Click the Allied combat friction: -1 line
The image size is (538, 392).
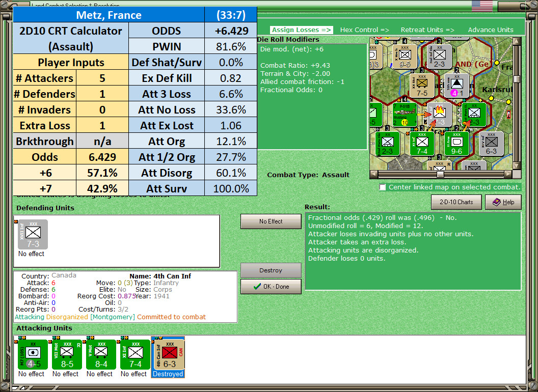tap(302, 82)
